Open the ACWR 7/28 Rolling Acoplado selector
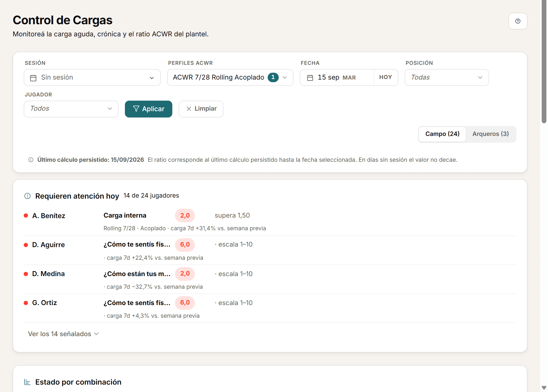Screen dimensions: 548x392 click(x=230, y=77)
